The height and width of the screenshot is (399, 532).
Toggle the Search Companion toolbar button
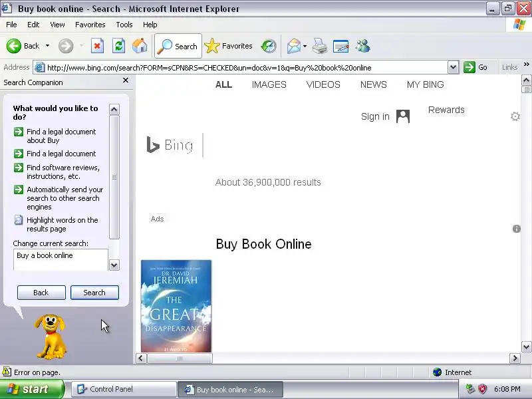(178, 46)
